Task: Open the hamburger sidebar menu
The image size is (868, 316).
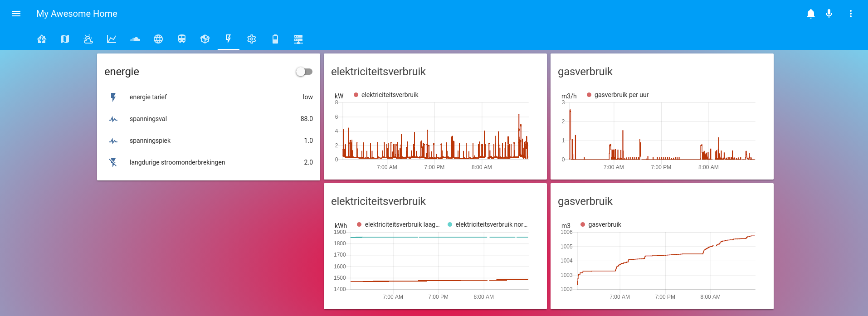Action: tap(16, 14)
